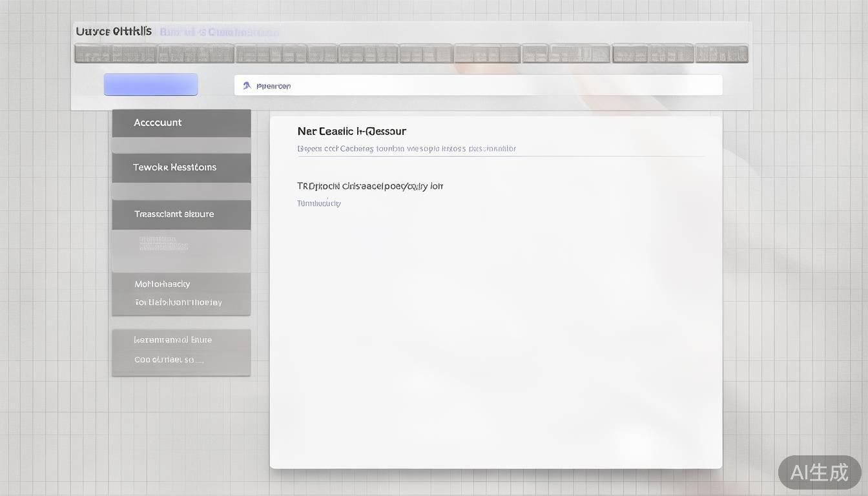This screenshot has width=868, height=496.
Task: Expand the Treasclant sleoure sidebar section
Action: coord(181,214)
